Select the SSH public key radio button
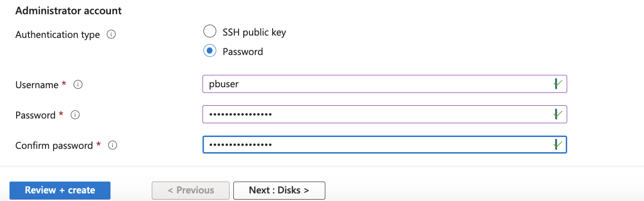This screenshot has width=644, height=201. pos(210,32)
